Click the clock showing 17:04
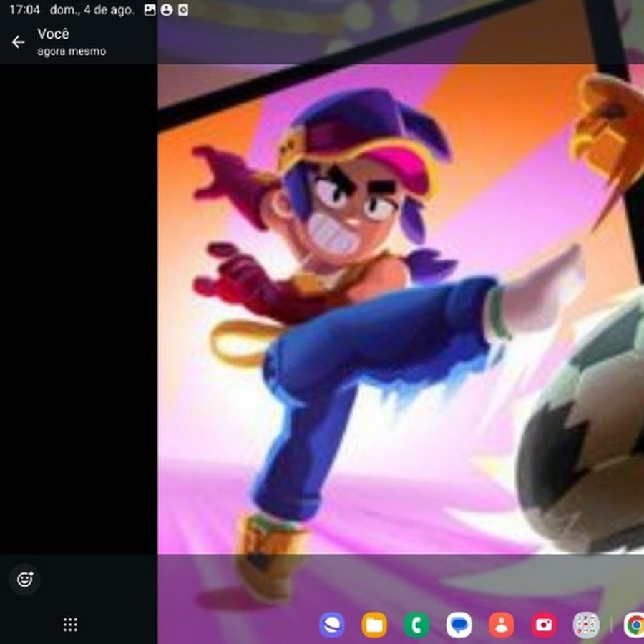This screenshot has height=644, width=644. [24, 11]
